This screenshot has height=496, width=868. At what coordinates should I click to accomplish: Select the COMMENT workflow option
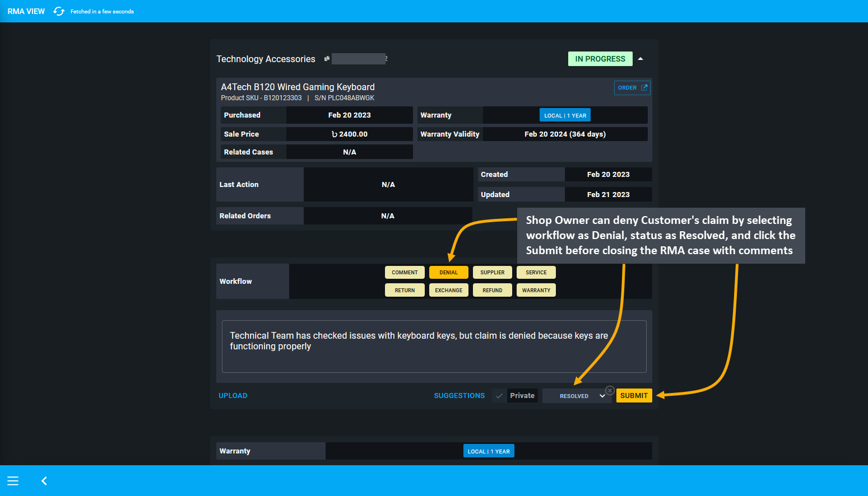[405, 273]
